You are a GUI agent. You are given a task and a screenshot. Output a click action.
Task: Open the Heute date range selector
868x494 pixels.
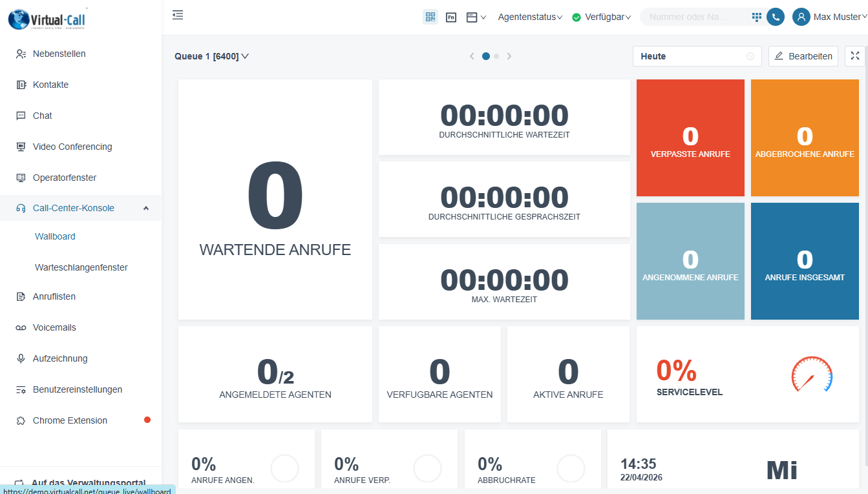pyautogui.click(x=697, y=56)
